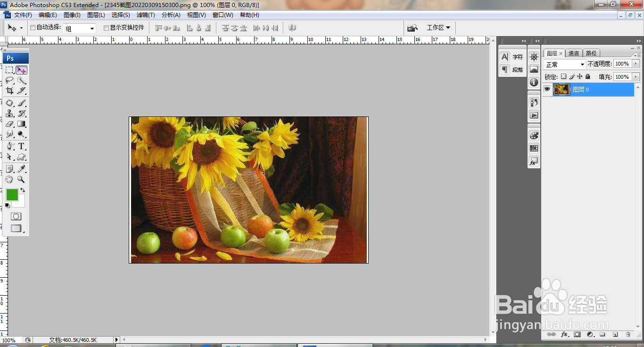Swap foreground and background colors
Screen dimensions: 644x347
(x=23, y=190)
